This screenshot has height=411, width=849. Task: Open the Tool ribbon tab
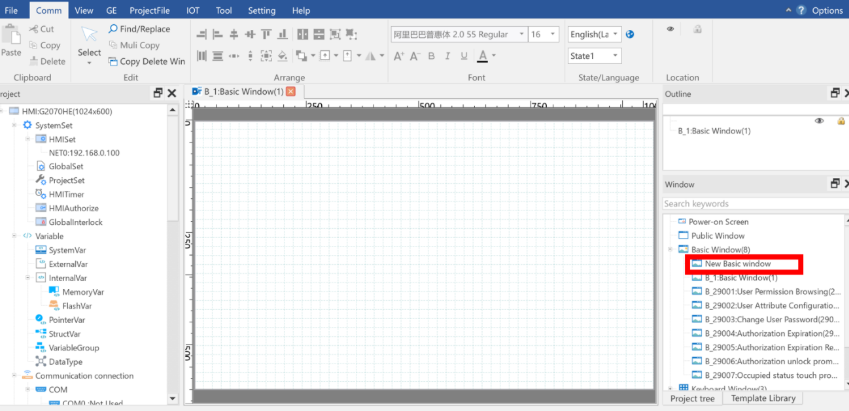pos(224,10)
